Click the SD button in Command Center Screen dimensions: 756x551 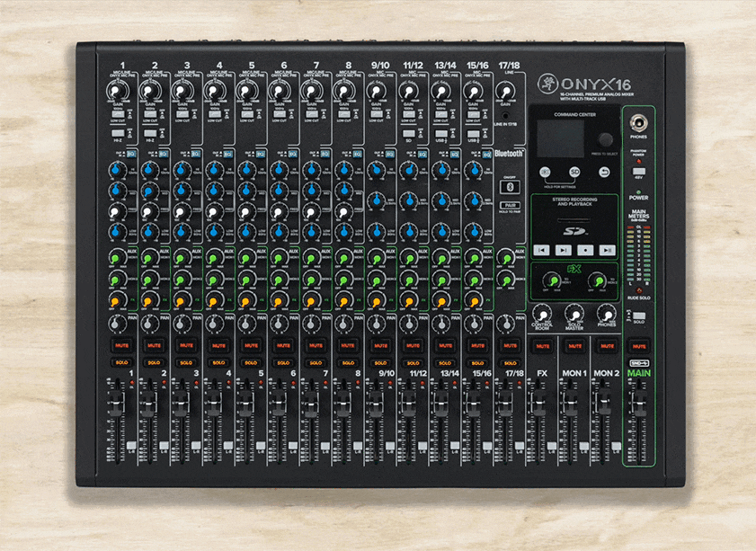(x=574, y=172)
